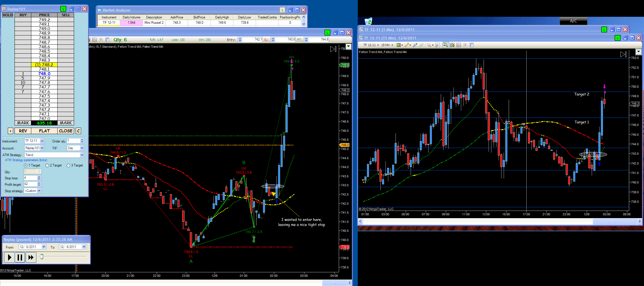The image size is (644, 286).
Task: Click the BidPrice column header
Action: click(199, 17)
